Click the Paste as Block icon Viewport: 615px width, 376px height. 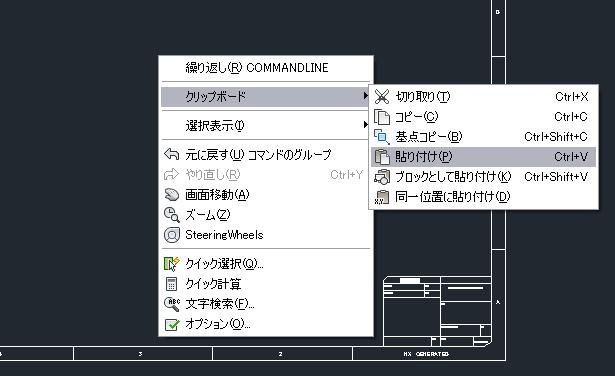(382, 177)
